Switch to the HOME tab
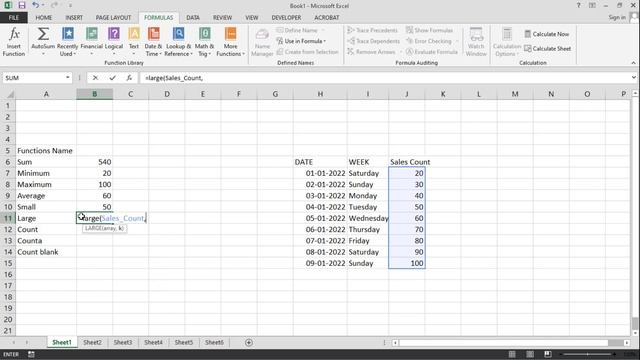This screenshot has height=360, width=640. click(x=44, y=18)
